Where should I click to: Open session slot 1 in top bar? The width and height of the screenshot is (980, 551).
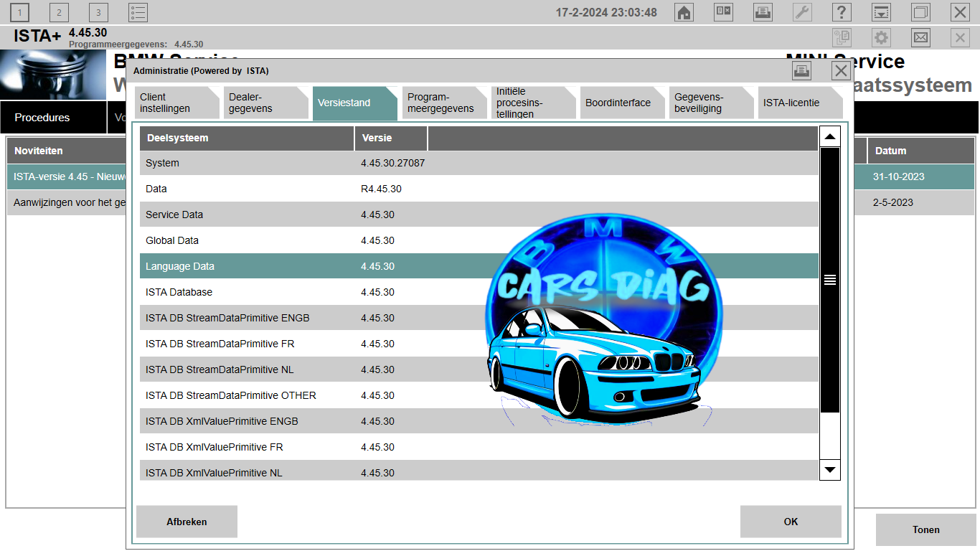(20, 12)
